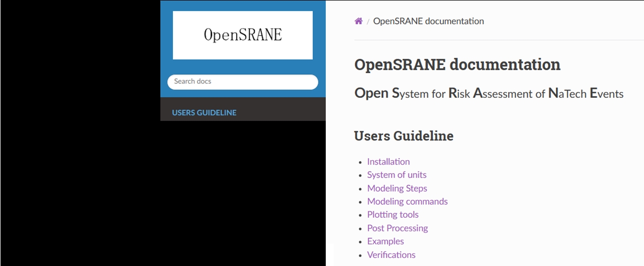
Task: Click the Users Guideline section heading
Action: click(x=403, y=136)
